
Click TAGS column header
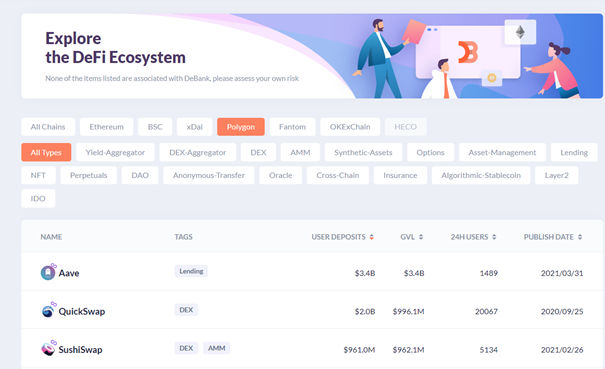tap(183, 237)
